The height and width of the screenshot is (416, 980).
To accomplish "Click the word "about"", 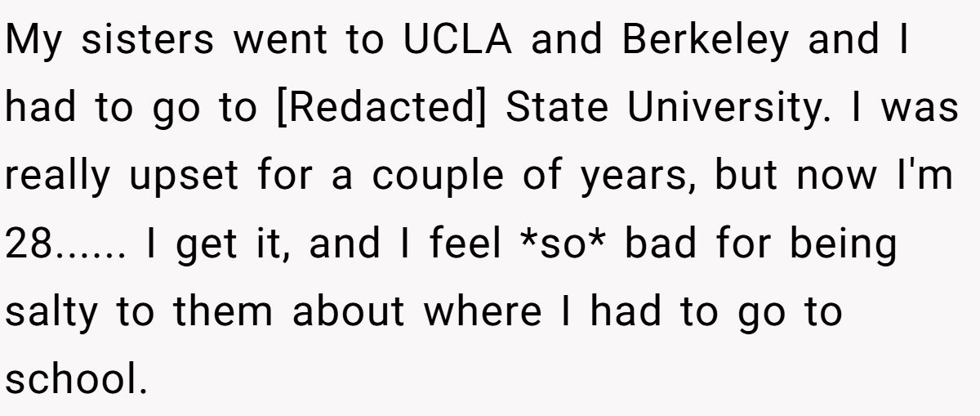I will click(348, 311).
